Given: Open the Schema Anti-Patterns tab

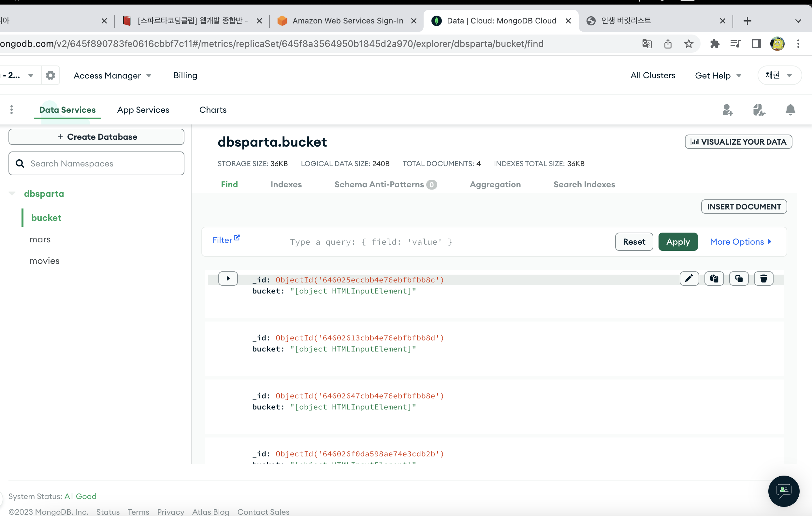Looking at the screenshot, I should point(385,184).
